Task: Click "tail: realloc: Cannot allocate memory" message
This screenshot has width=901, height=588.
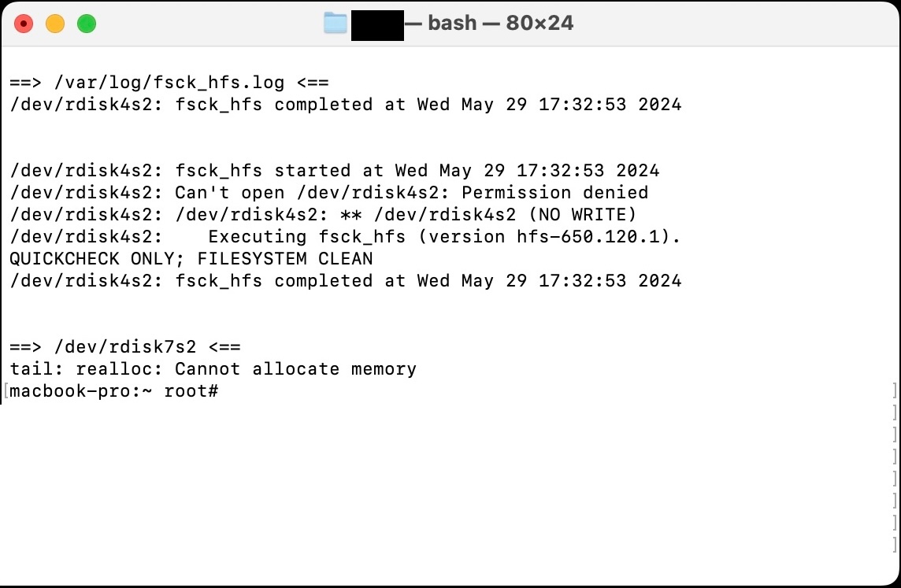Action: 213,368
